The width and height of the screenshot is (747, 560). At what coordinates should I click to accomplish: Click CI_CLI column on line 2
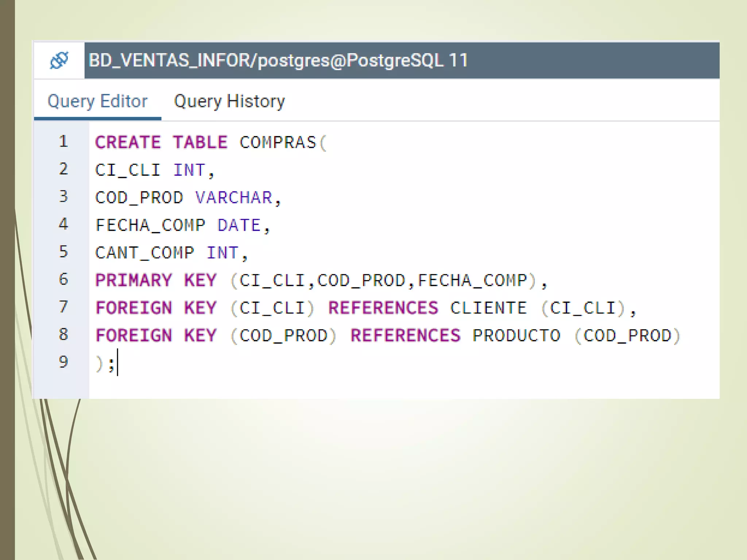pyautogui.click(x=128, y=170)
